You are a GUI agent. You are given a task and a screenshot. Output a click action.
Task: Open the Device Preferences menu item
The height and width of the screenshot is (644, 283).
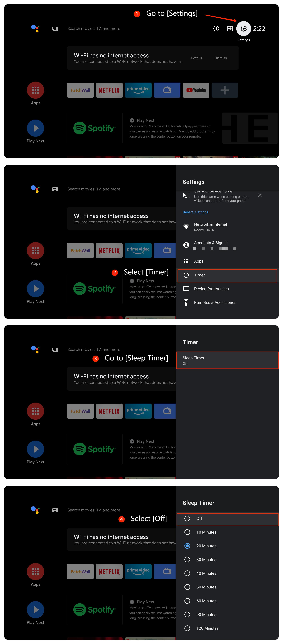(x=211, y=289)
